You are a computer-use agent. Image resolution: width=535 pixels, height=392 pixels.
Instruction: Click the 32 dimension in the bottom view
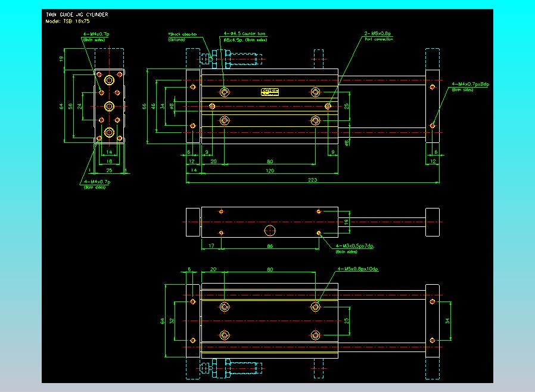coord(173,321)
